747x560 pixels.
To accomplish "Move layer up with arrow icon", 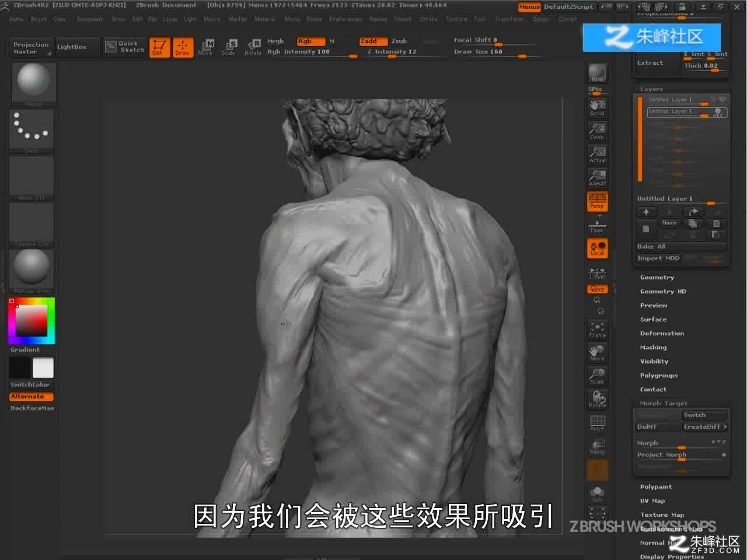I will [x=646, y=212].
